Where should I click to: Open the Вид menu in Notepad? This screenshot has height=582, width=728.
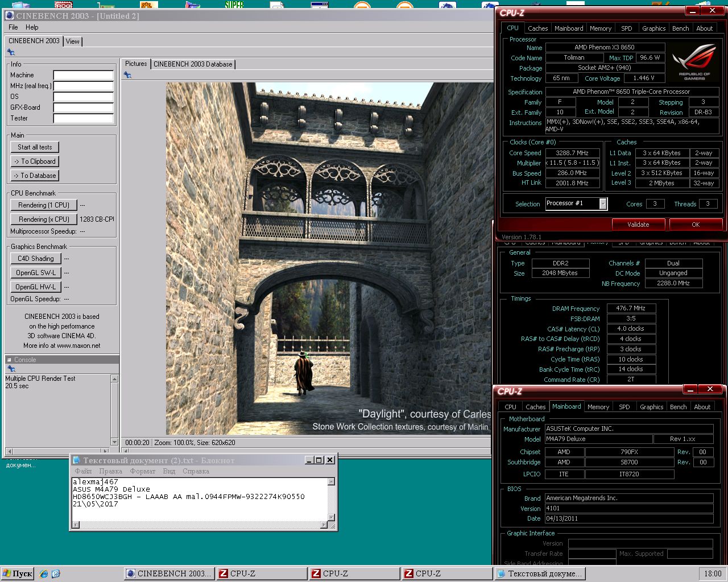tap(169, 471)
